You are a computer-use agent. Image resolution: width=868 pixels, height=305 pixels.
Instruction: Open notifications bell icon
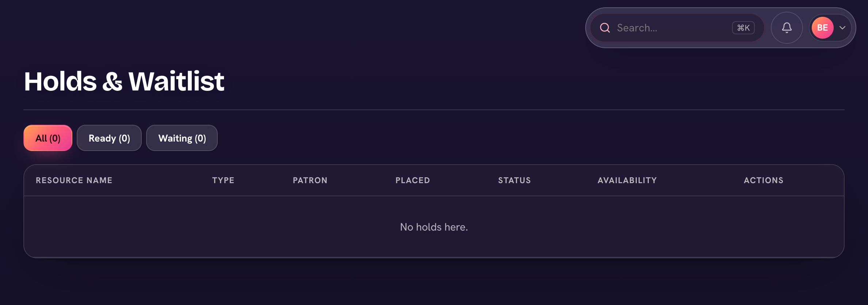click(787, 28)
